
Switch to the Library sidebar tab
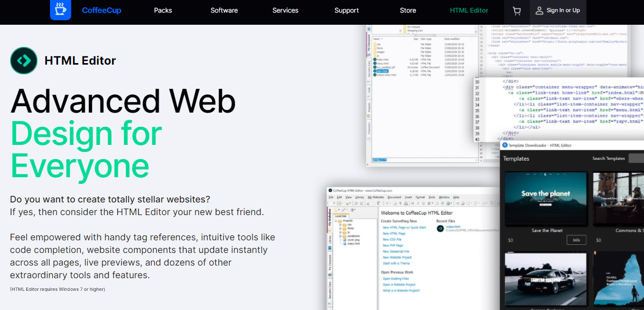330,240
